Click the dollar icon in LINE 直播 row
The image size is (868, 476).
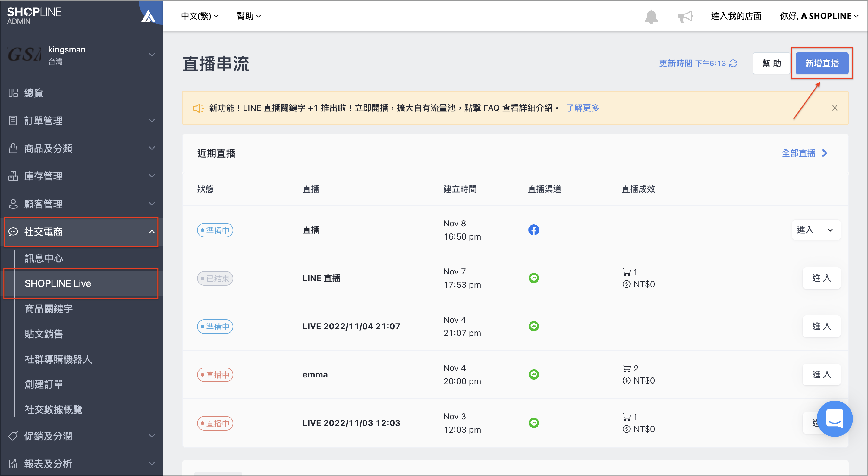coord(626,284)
